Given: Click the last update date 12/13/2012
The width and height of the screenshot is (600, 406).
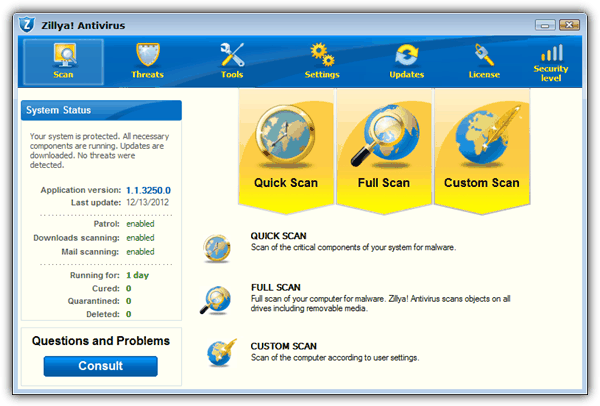Looking at the screenshot, I should click(x=148, y=202).
